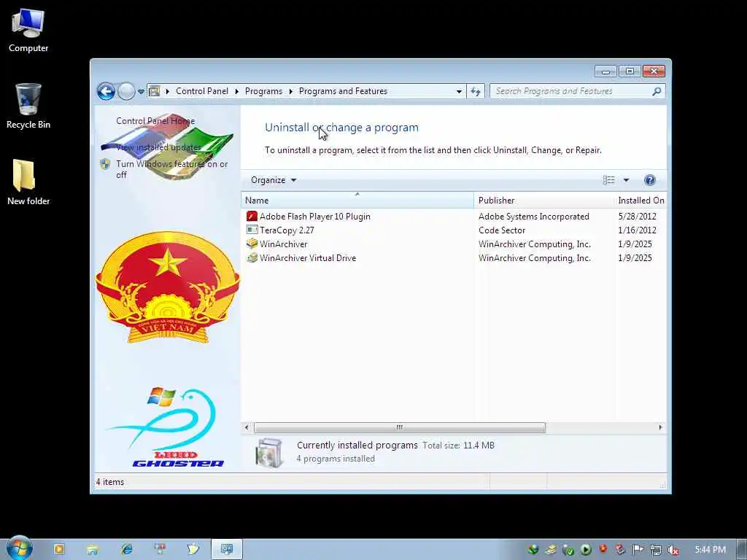747x560 pixels.
Task: Click the 5:44 PM taskbar clock
Action: point(710,550)
